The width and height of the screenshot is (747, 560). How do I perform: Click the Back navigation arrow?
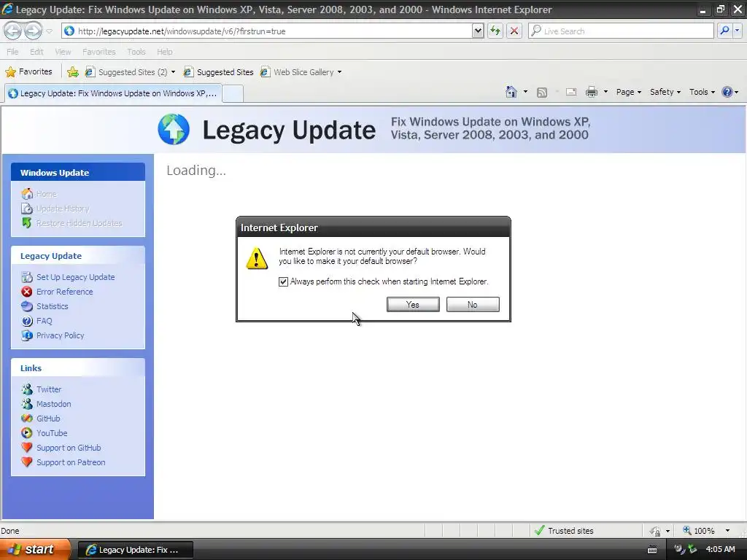[x=13, y=31]
